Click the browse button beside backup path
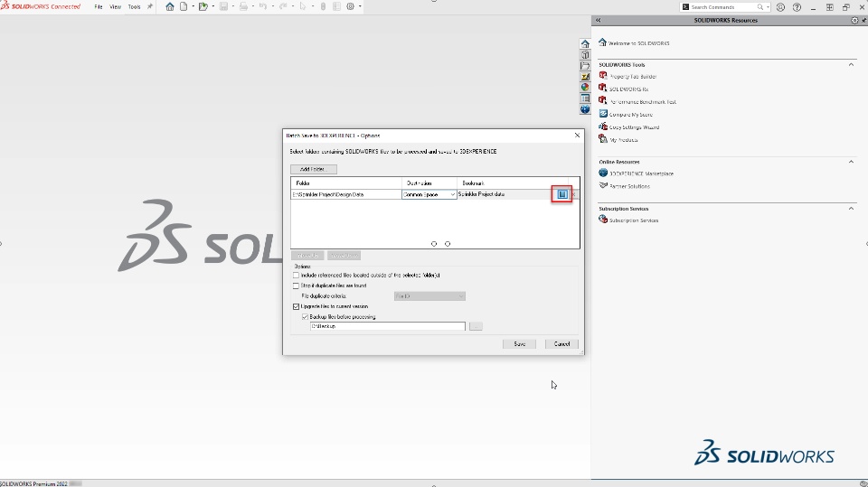Image resolution: width=868 pixels, height=487 pixels. [476, 326]
